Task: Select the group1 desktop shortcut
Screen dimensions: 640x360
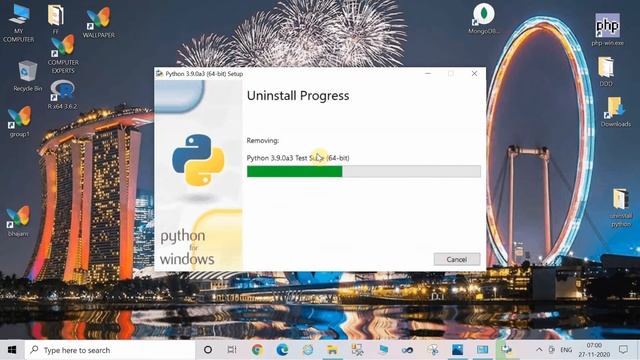Action: coord(19,122)
